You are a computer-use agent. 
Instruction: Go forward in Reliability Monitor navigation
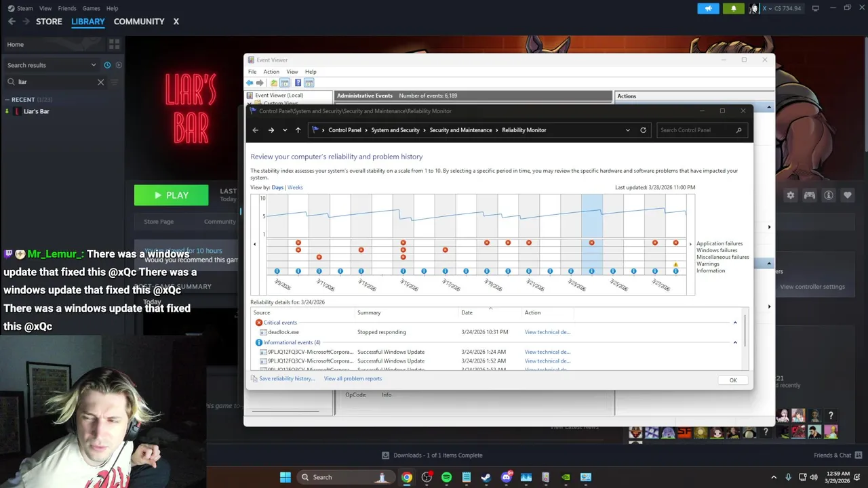[x=271, y=130]
